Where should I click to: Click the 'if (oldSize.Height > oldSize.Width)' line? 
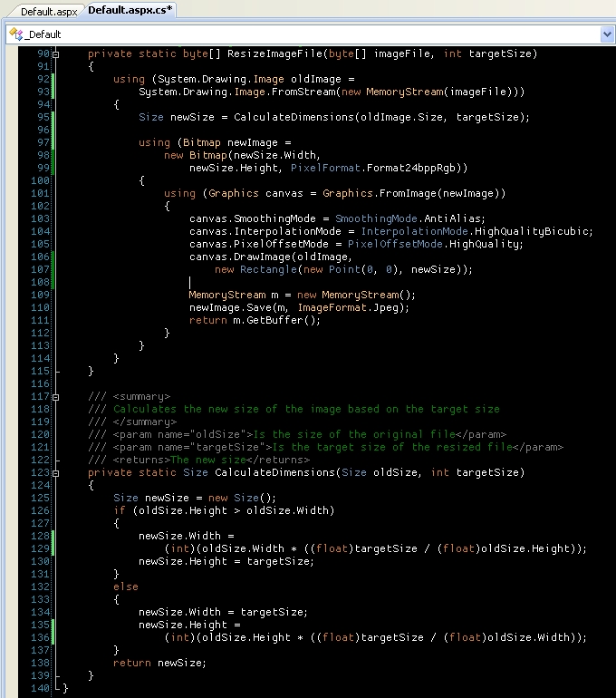coord(224,510)
